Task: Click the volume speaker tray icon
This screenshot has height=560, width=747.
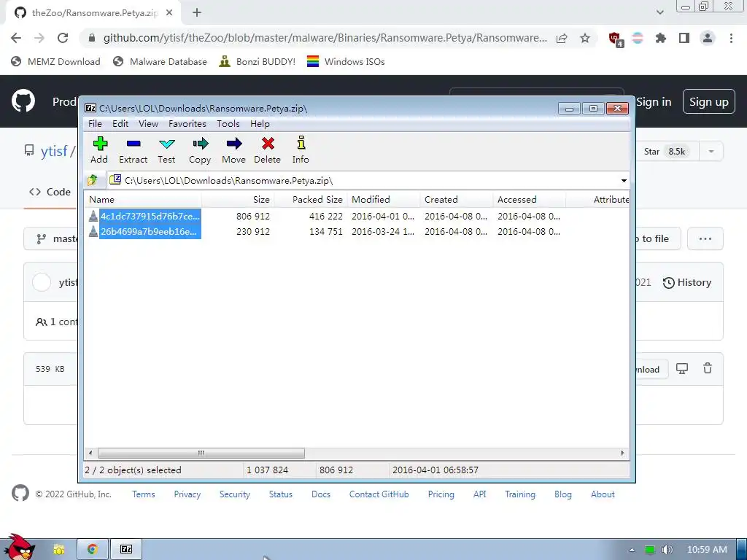Action: (x=667, y=550)
